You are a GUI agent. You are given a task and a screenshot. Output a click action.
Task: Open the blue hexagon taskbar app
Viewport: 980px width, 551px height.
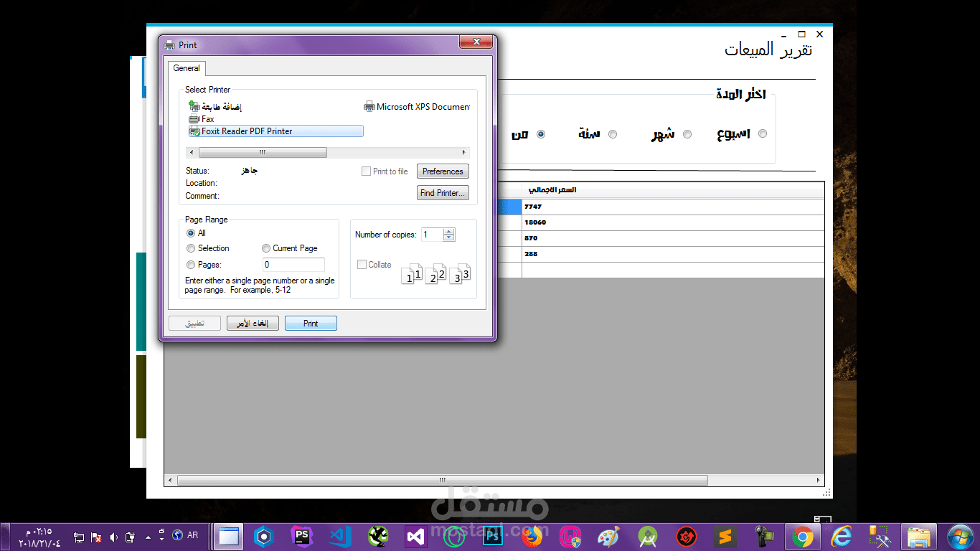264,537
